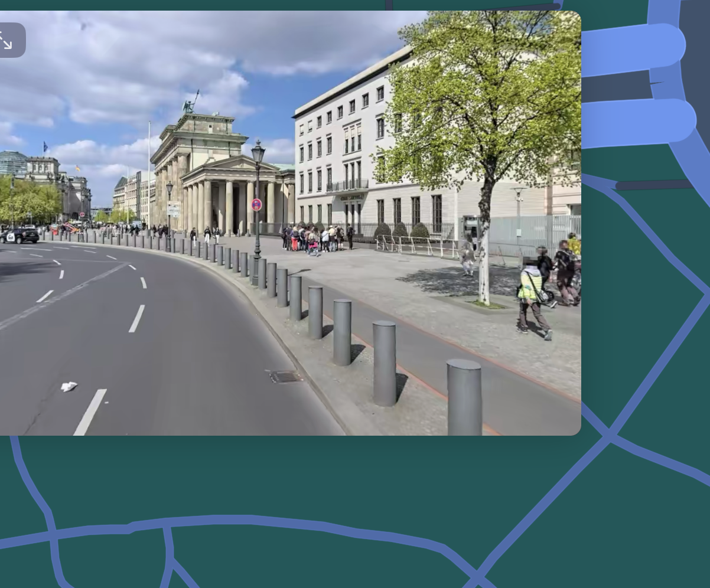This screenshot has width=710, height=588.
Task: Click the path junction at bottom-left of map
Action: [53, 534]
